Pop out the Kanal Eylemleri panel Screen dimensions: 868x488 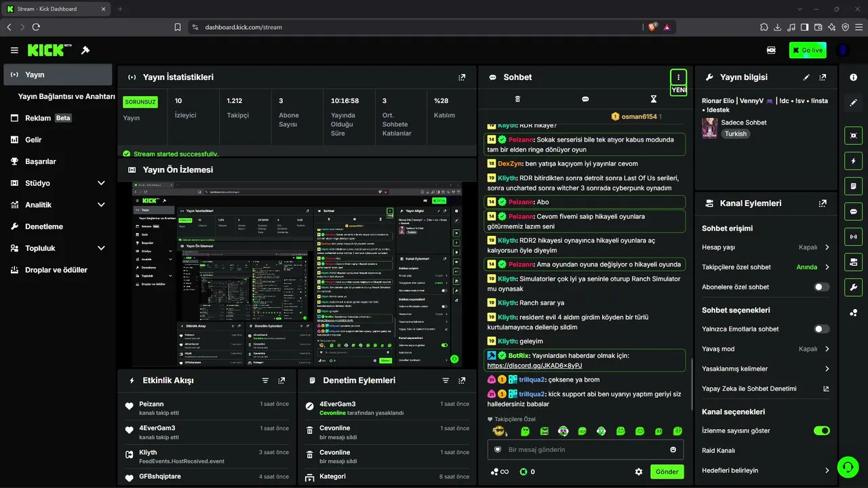pos(823,203)
